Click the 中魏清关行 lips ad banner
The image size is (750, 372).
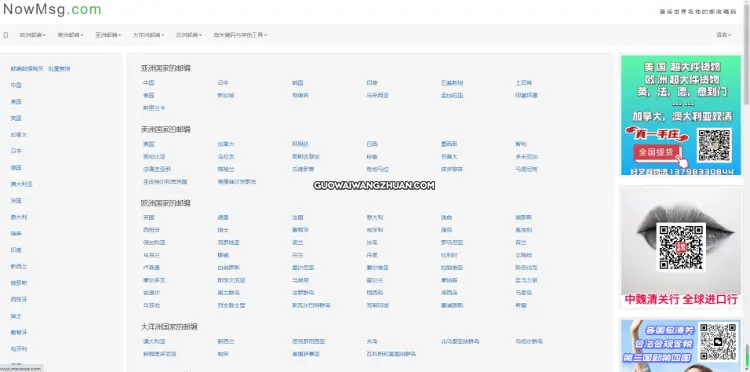tap(681, 246)
